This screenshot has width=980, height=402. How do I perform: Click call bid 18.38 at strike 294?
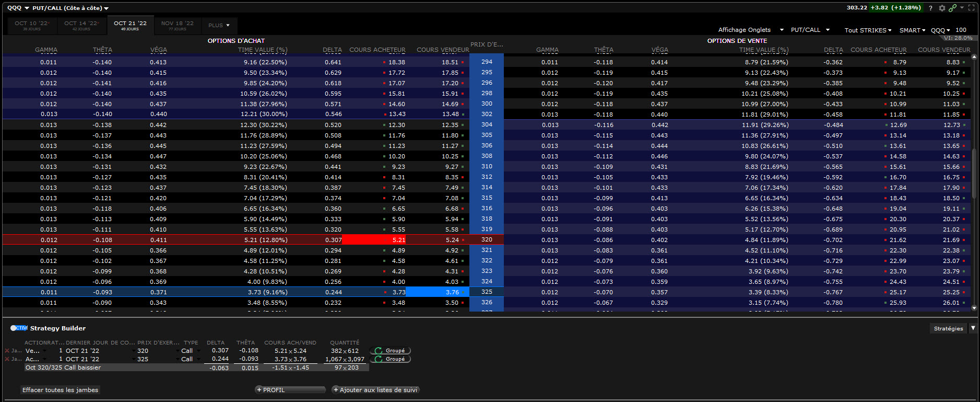(x=397, y=62)
